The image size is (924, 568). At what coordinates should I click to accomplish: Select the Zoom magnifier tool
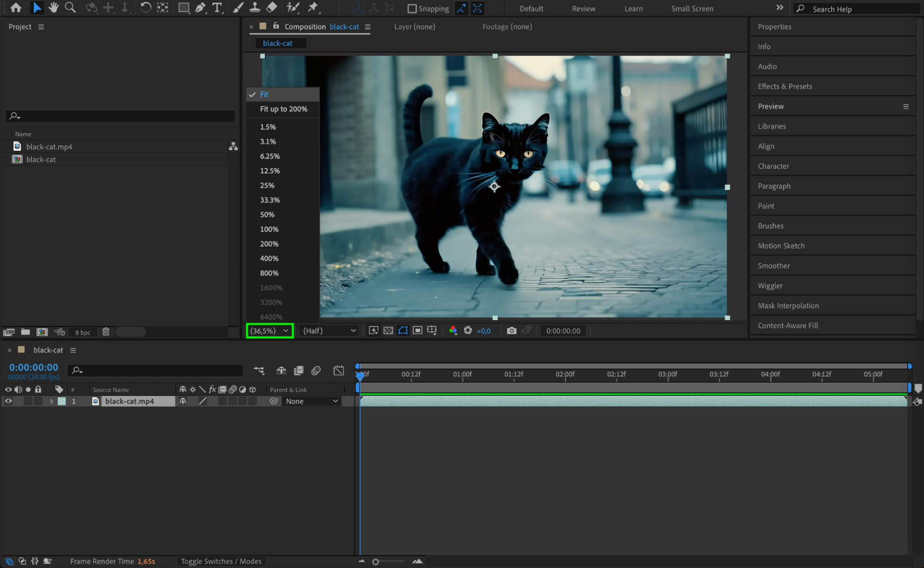point(70,7)
